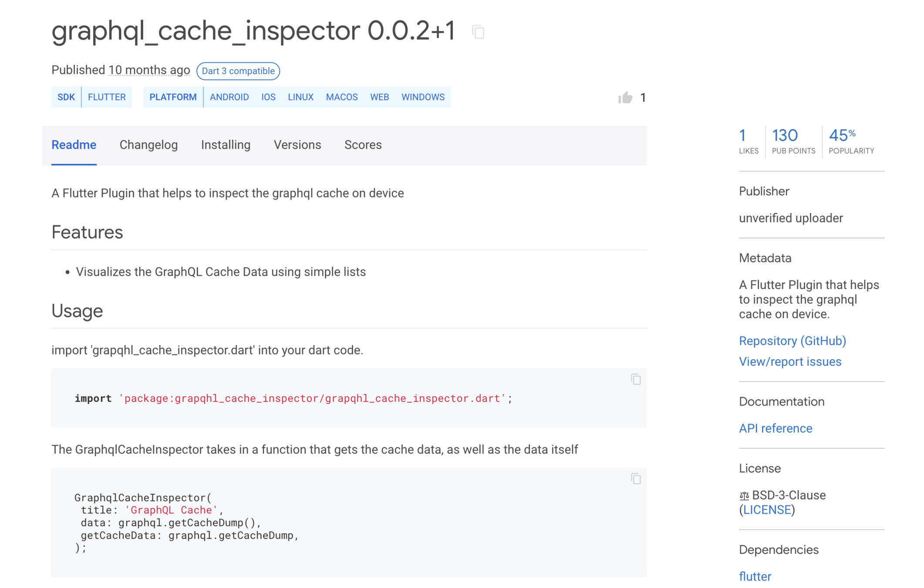
Task: Click the Dart 3 compatible badge
Action: (x=238, y=71)
